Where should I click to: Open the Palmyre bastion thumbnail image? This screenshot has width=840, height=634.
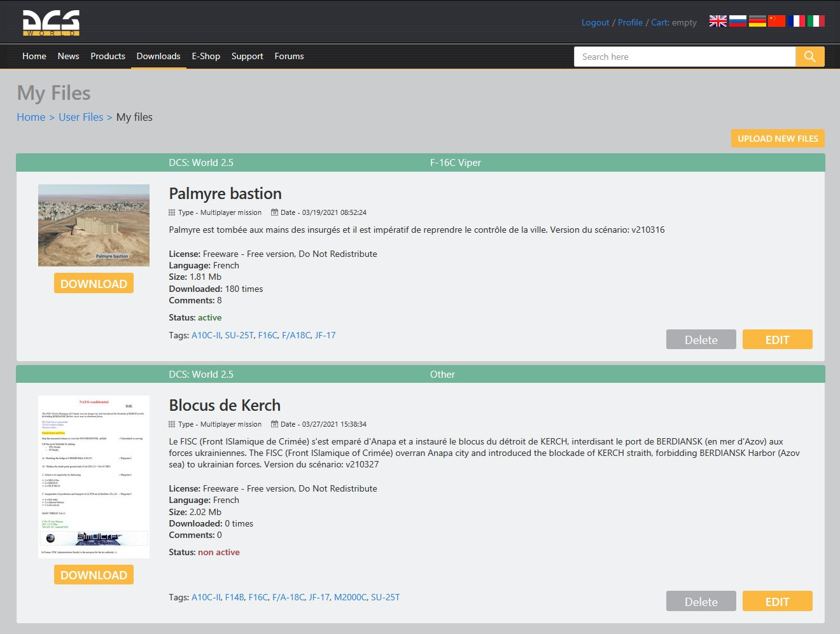pos(94,225)
